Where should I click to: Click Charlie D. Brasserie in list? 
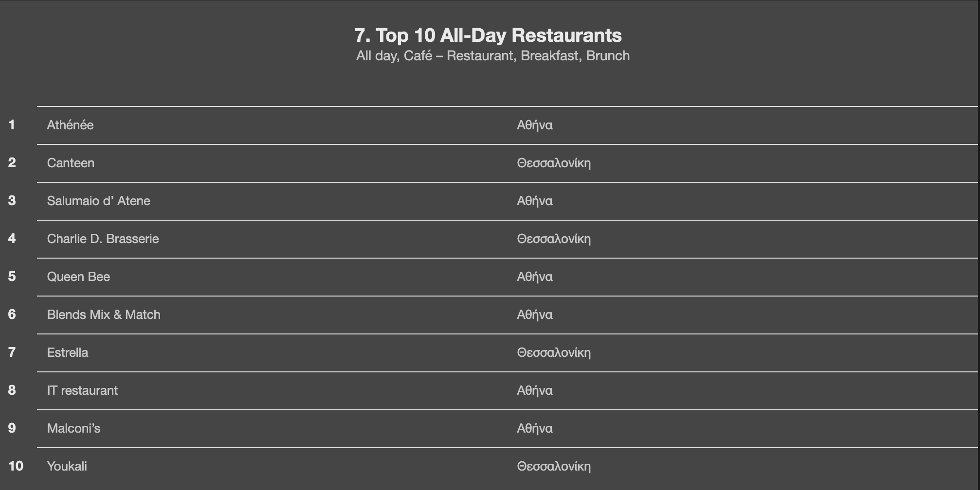tap(103, 239)
